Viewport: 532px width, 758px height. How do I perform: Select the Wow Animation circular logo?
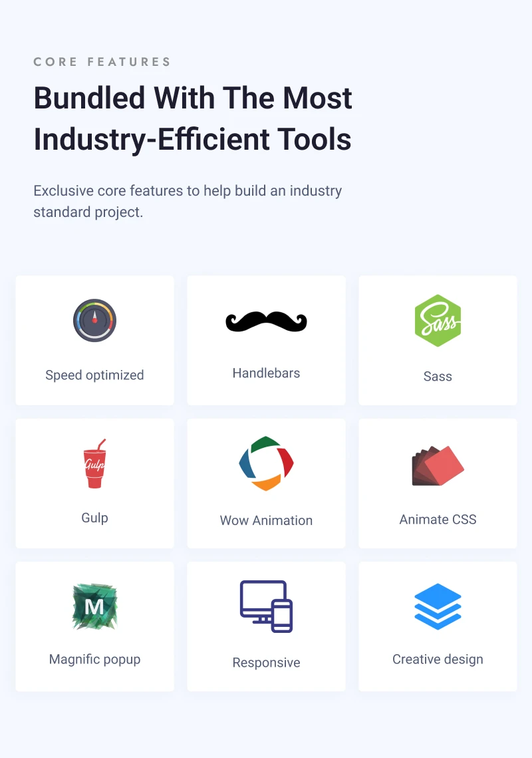(x=266, y=464)
